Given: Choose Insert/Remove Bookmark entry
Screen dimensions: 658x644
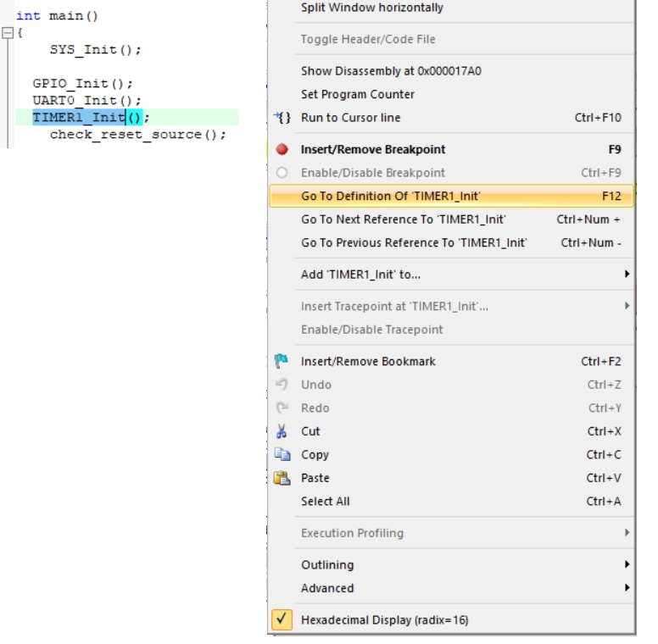Looking at the screenshot, I should pos(451,361).
